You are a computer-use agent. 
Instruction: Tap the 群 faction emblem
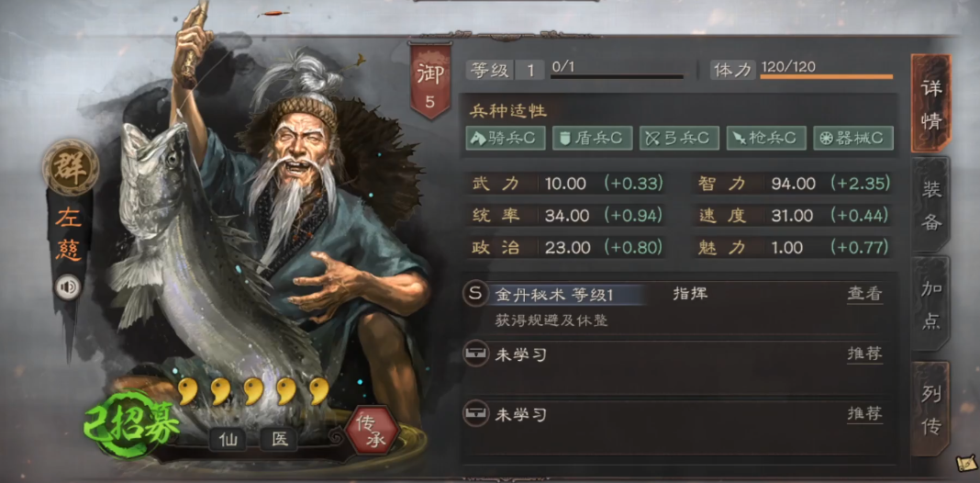tap(71, 167)
